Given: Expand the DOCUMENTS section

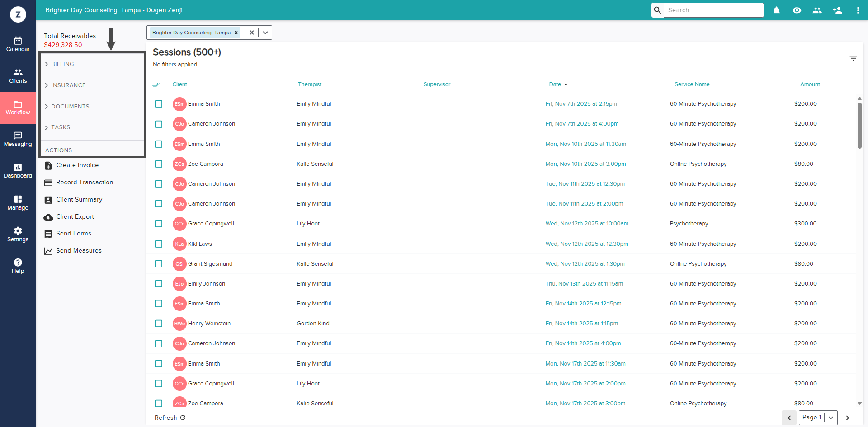Looking at the screenshot, I should point(92,107).
